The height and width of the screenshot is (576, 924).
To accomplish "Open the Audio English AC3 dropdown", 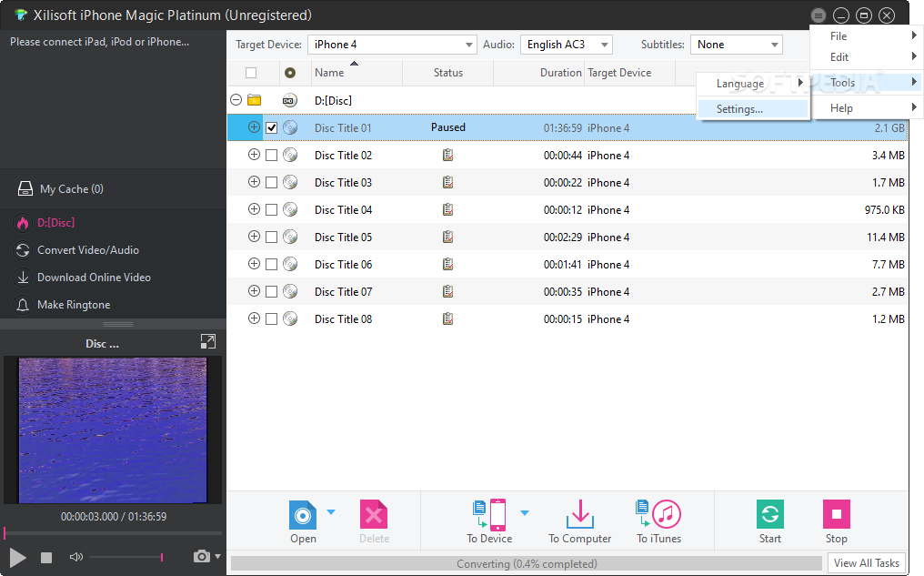I will point(567,45).
